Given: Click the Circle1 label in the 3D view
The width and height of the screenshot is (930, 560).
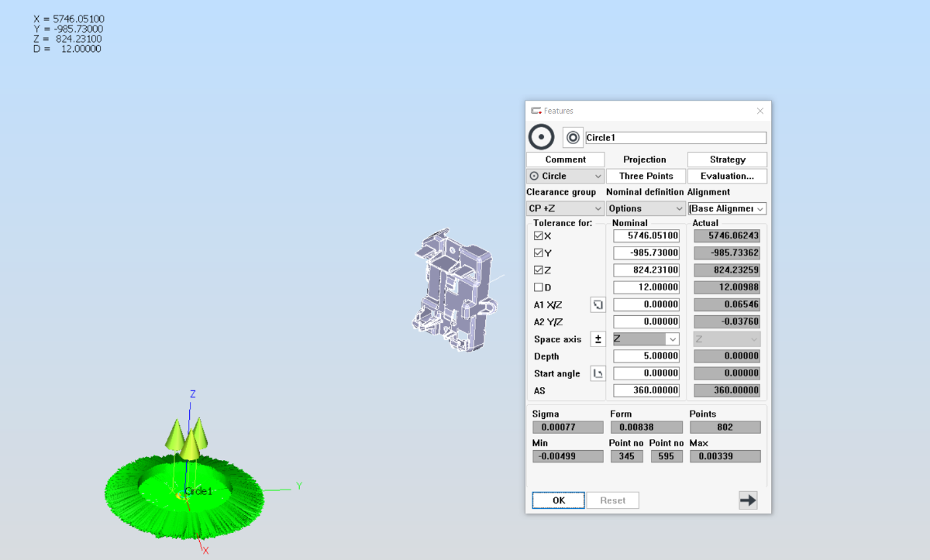Looking at the screenshot, I should click(198, 491).
